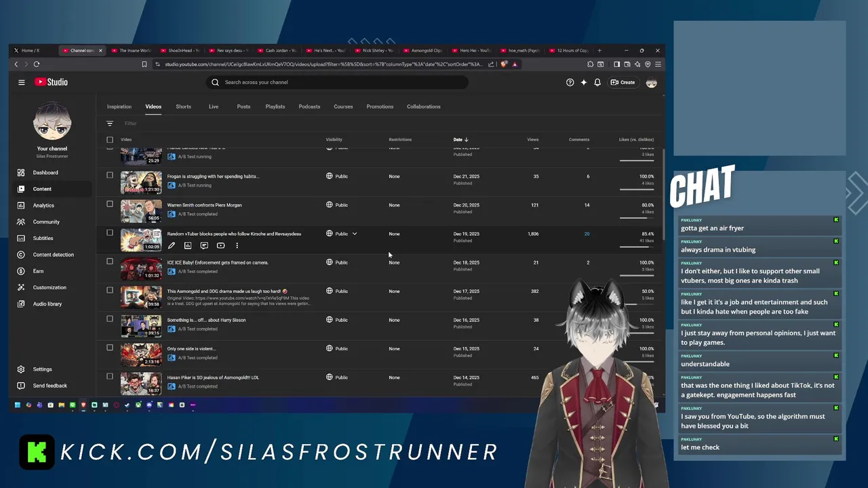The image size is (868, 488).
Task: Open Analytics icon on Random vTuber video
Action: (x=188, y=245)
